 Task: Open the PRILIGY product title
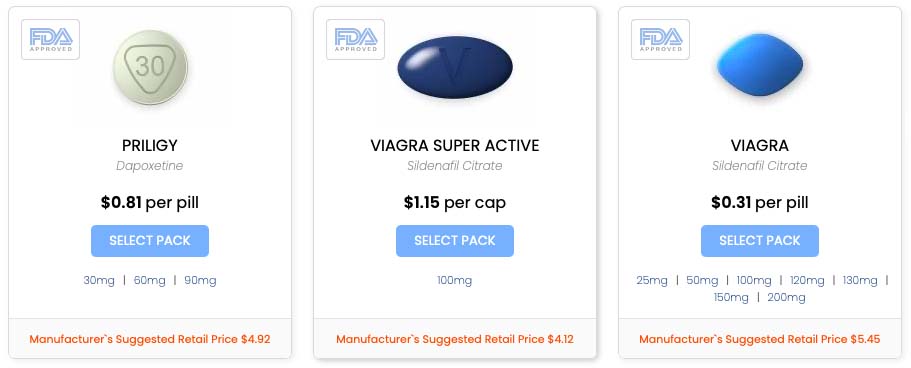click(x=150, y=145)
